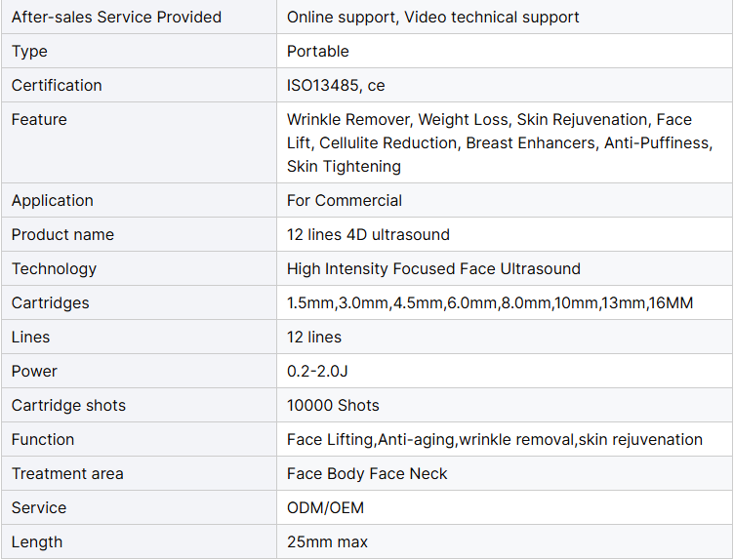Select the "Face Body Face Neck" text
The image size is (734, 560).
pos(367,473)
